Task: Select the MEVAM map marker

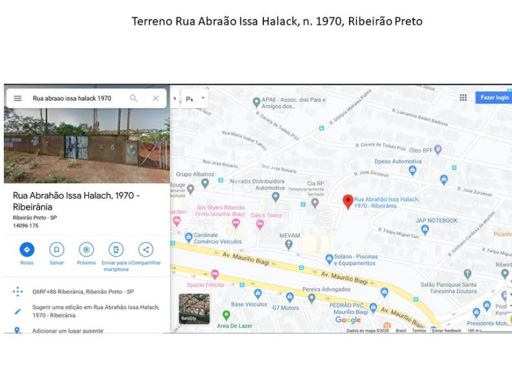Action: pos(289,244)
